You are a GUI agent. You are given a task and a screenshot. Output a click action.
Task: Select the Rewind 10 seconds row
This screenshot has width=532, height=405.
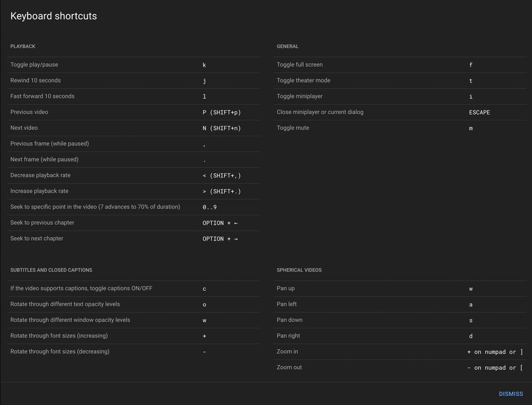(35, 80)
